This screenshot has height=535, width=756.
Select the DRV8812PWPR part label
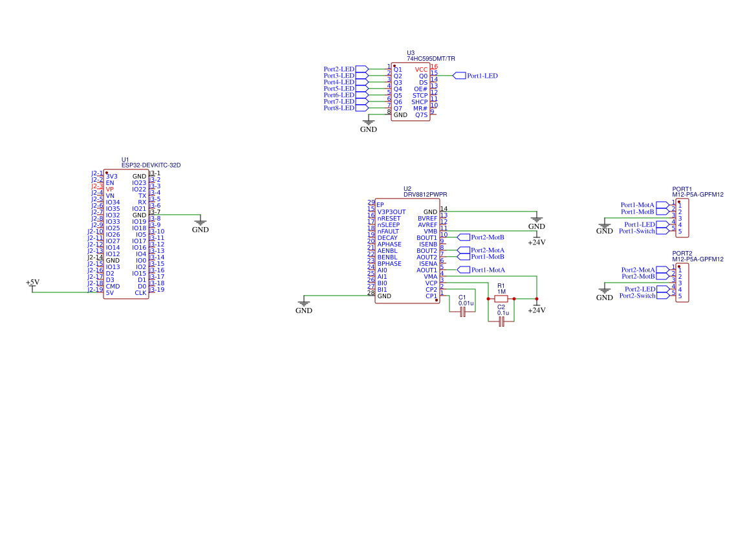pos(426,195)
